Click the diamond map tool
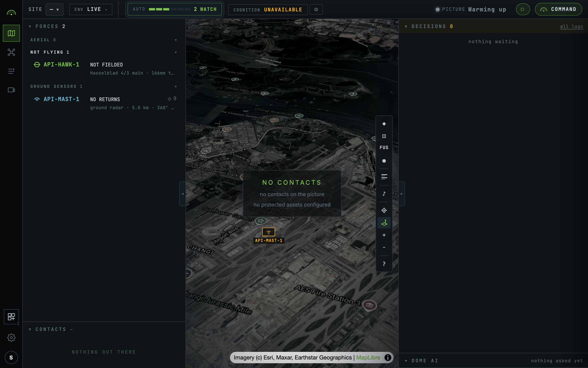The height and width of the screenshot is (368, 588). 384,124
